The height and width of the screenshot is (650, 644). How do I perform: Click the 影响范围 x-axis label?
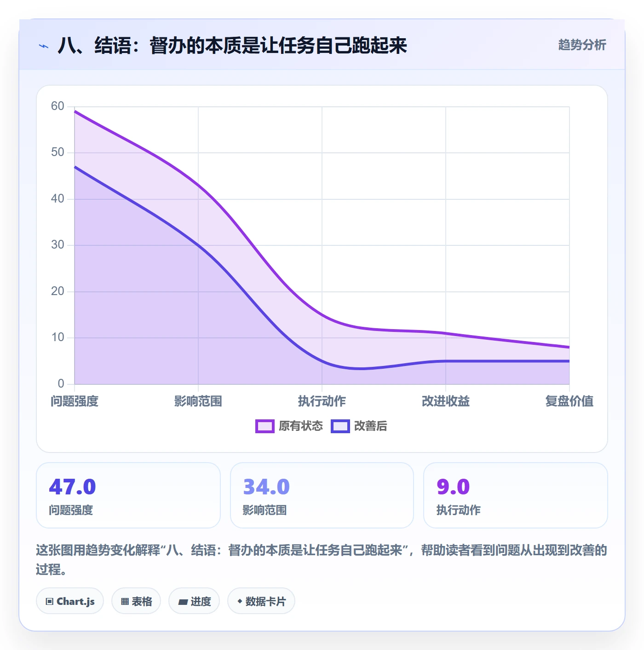(x=198, y=401)
